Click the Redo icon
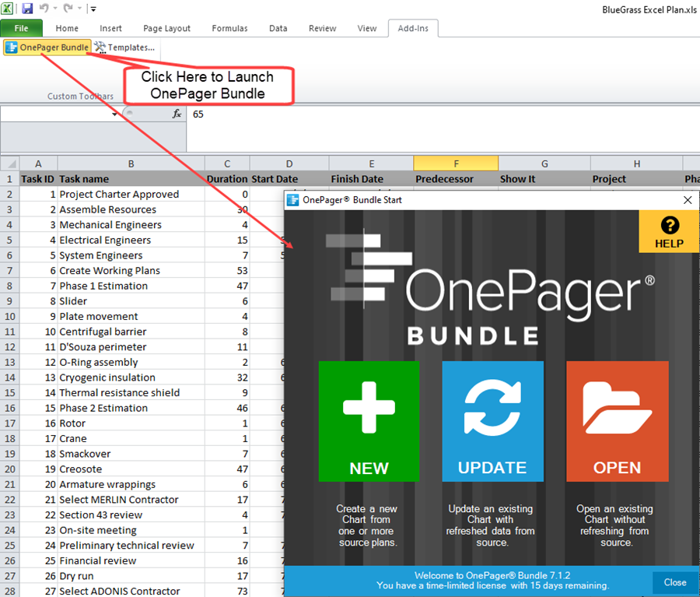The height and width of the screenshot is (597, 700). click(x=66, y=9)
